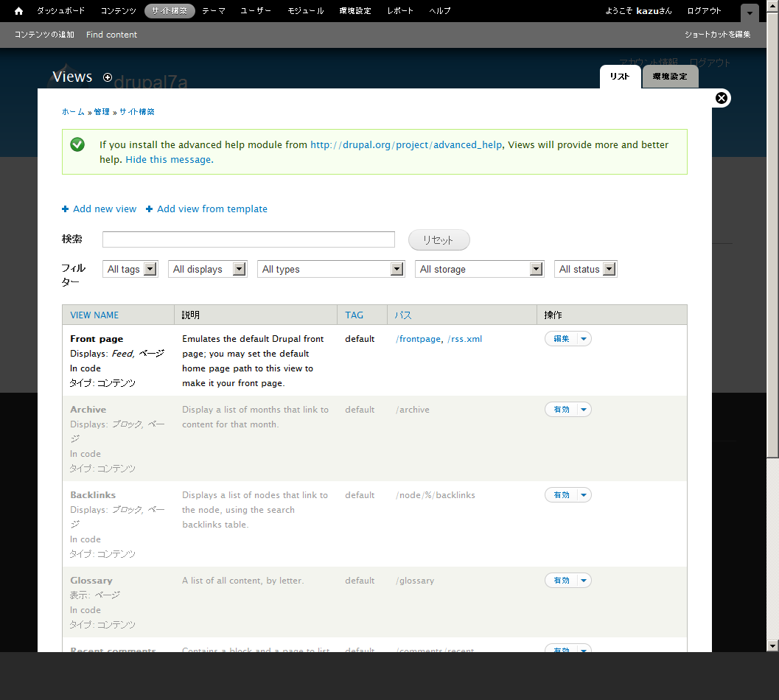Click the Backlinks view name
779x700 pixels.
tap(93, 495)
